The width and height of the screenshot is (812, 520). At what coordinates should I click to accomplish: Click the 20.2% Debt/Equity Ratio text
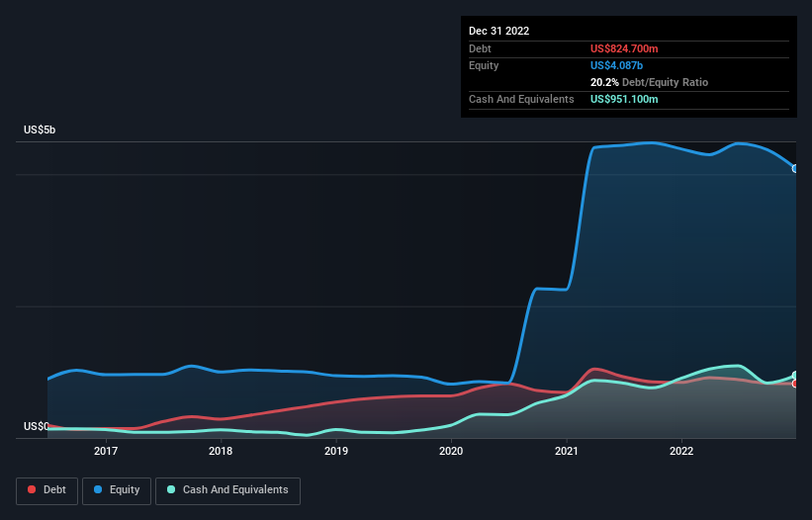(x=649, y=82)
